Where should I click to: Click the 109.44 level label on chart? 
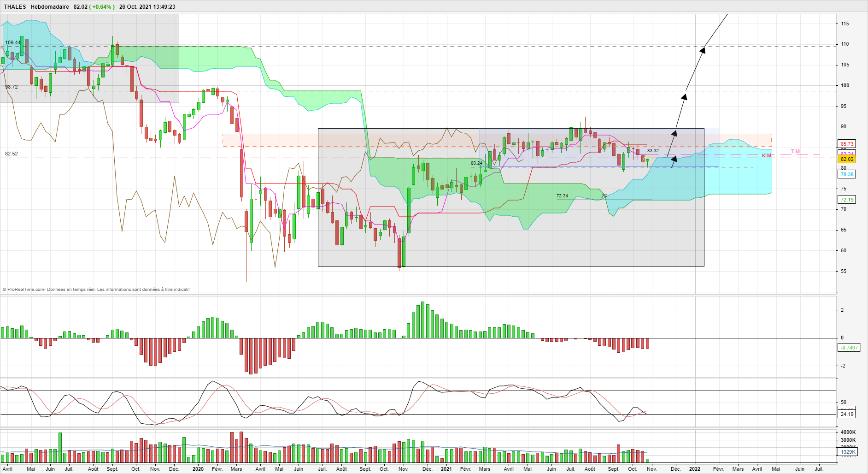click(x=13, y=42)
